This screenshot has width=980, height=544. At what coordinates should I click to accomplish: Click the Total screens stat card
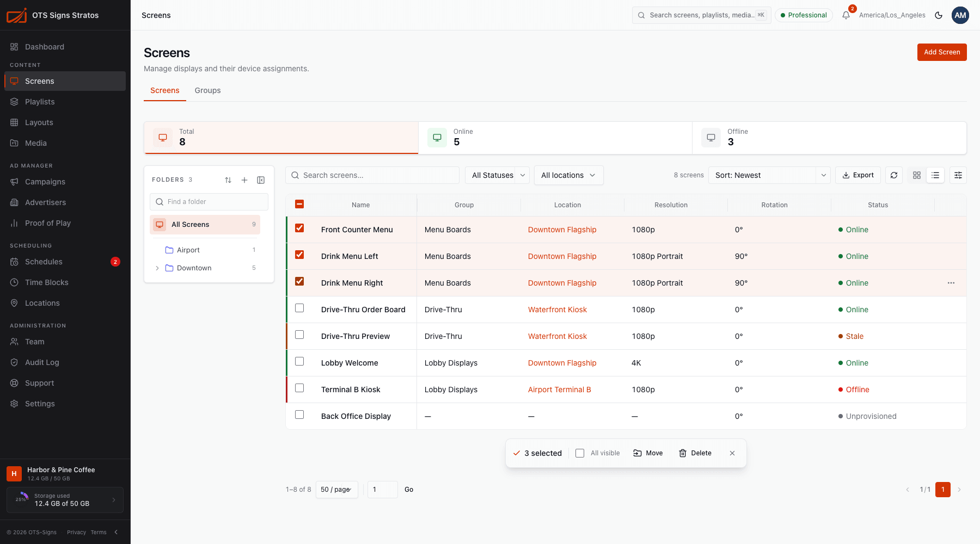pyautogui.click(x=281, y=138)
